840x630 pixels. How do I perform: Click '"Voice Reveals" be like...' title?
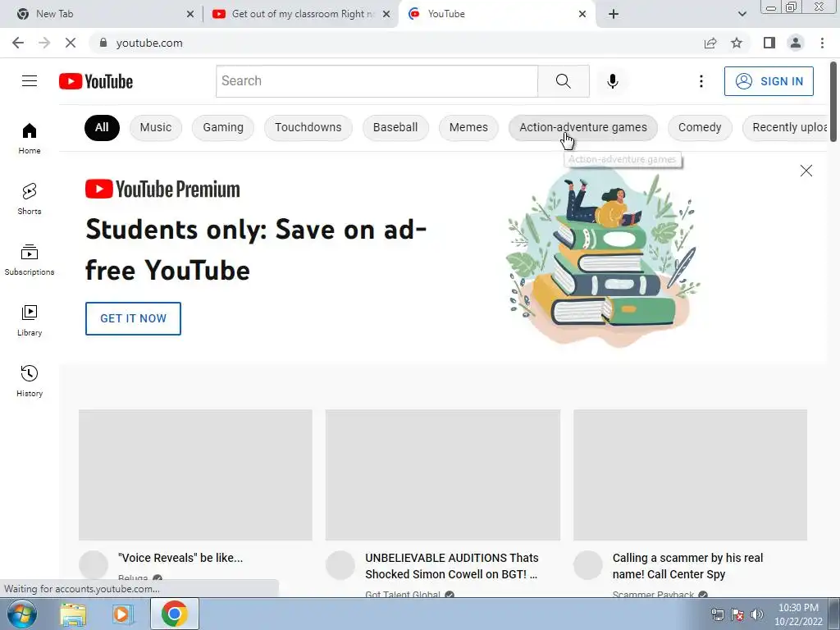(180, 558)
